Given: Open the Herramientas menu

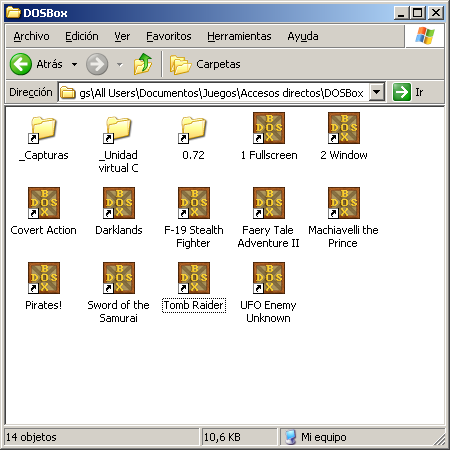Looking at the screenshot, I should pyautogui.click(x=239, y=36).
